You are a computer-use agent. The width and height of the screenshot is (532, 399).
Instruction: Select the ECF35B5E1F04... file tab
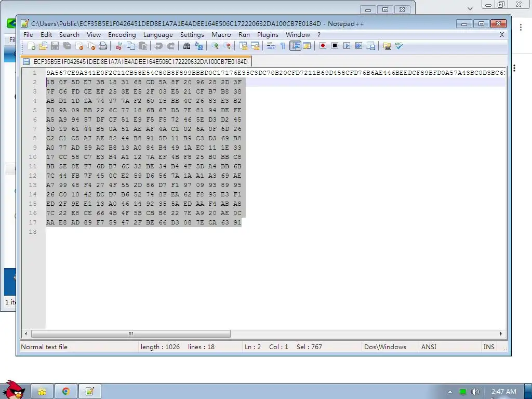tap(136, 61)
